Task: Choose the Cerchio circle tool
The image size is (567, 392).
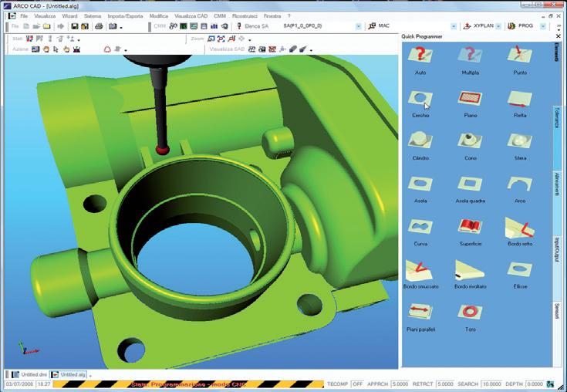Action: coord(420,103)
